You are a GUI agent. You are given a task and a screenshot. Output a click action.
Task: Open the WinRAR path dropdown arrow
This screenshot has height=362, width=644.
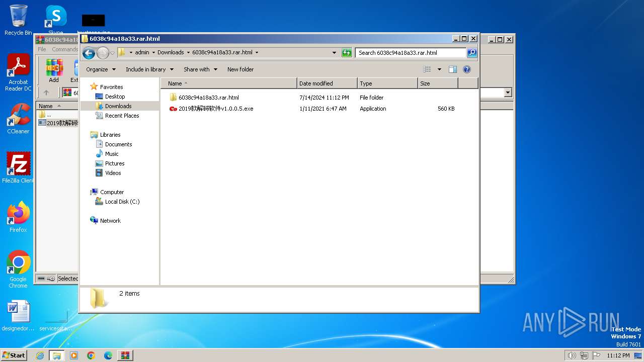(x=508, y=93)
